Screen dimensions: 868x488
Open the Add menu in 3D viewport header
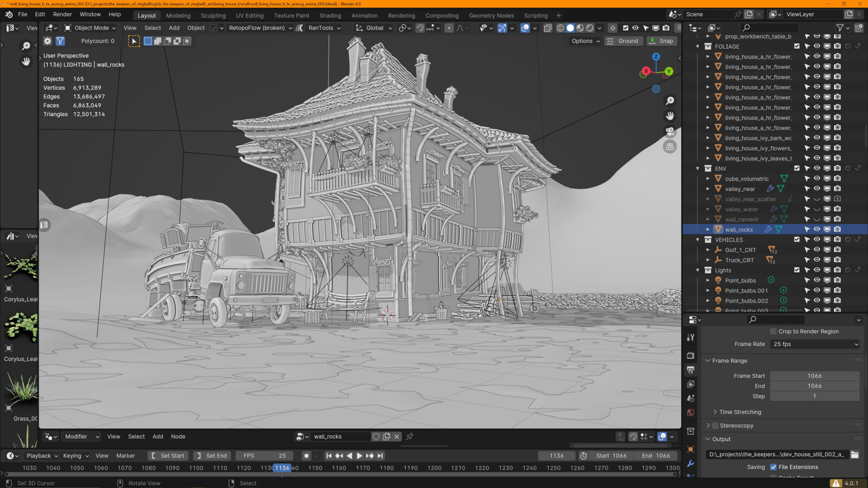[174, 28]
